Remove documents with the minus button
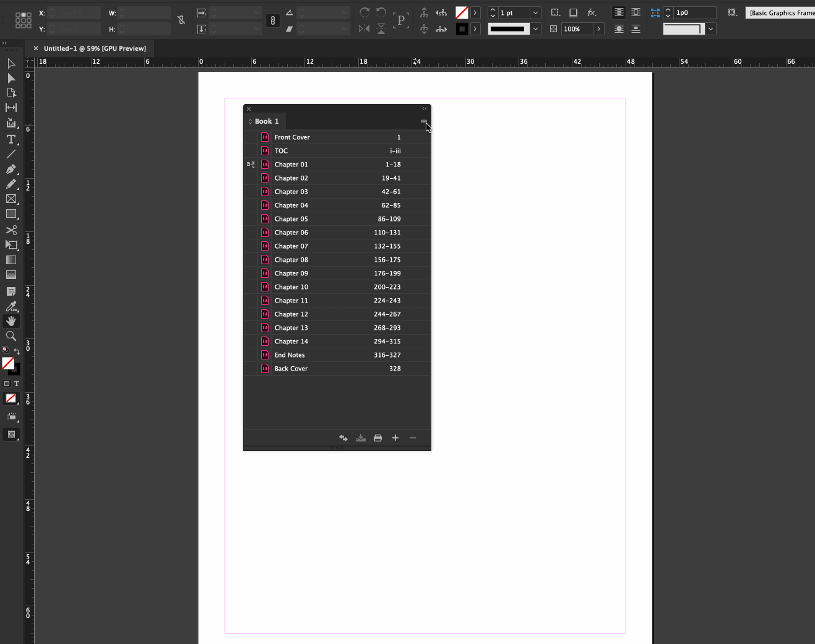This screenshot has width=815, height=644. tap(413, 438)
